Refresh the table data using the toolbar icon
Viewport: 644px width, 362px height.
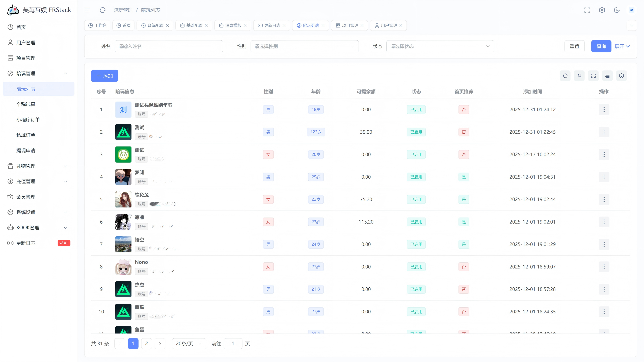click(565, 76)
